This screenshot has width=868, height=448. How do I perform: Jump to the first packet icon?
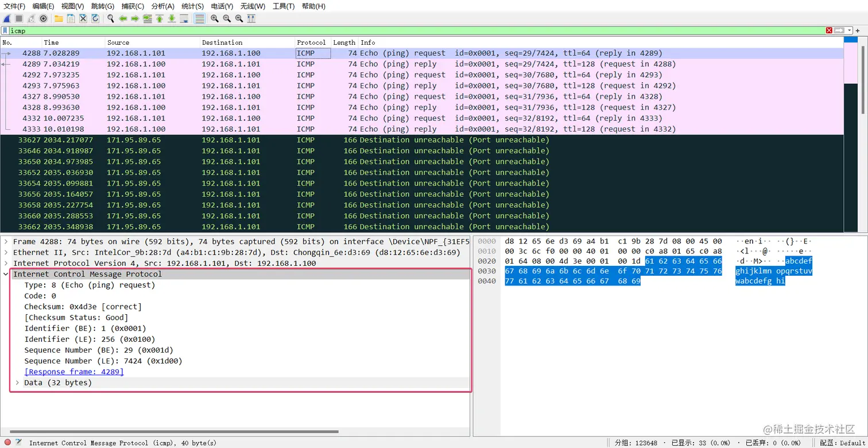[x=160, y=18]
